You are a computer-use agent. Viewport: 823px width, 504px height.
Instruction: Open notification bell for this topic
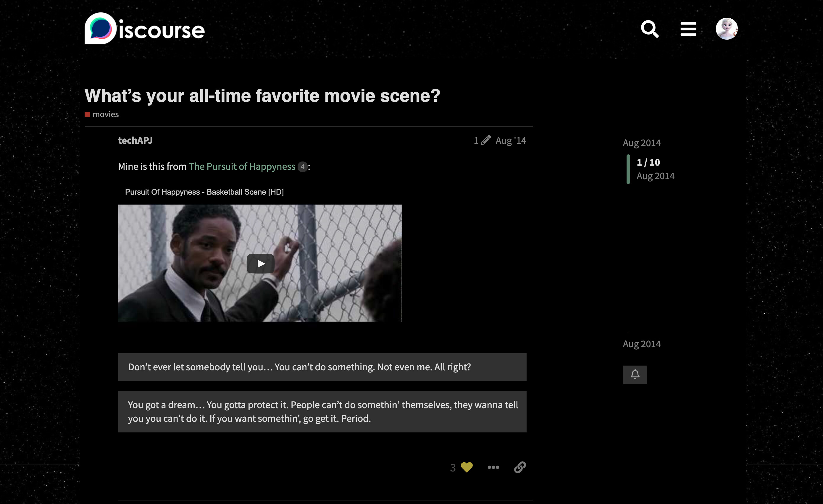[x=635, y=374]
